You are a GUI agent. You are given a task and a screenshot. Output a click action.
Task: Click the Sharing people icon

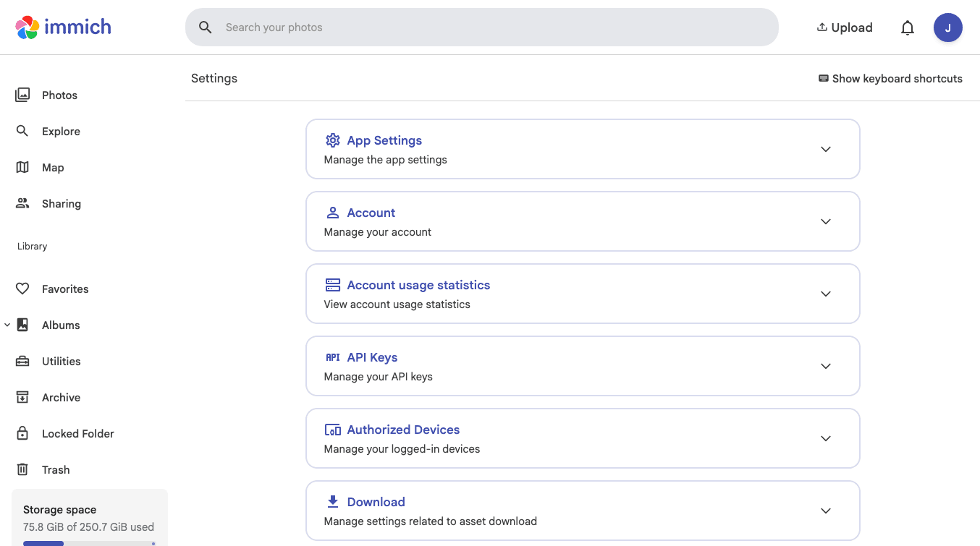pos(22,203)
